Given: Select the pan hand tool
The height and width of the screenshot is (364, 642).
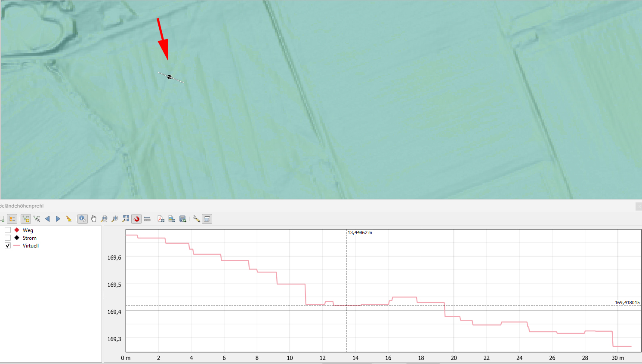Looking at the screenshot, I should 93,219.
